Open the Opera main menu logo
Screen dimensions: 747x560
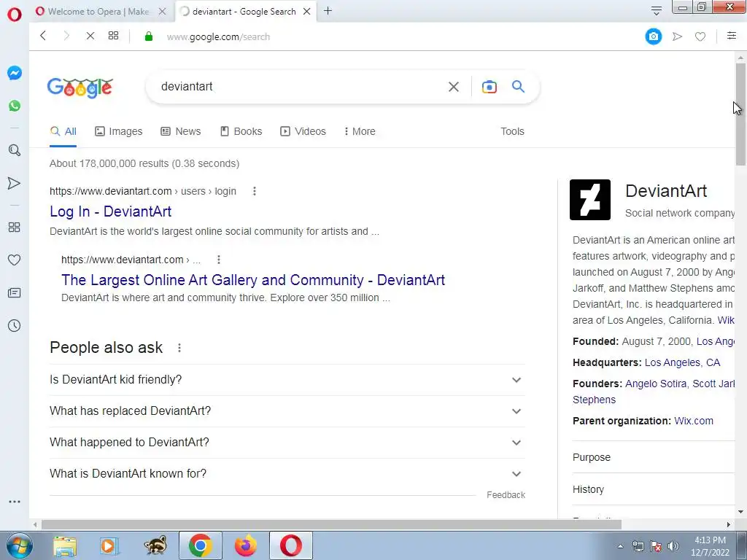click(15, 13)
